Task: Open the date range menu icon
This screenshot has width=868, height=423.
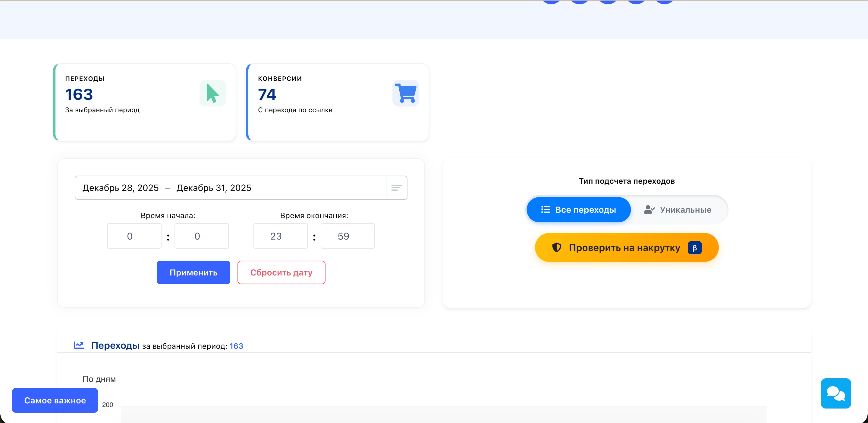Action: point(396,188)
